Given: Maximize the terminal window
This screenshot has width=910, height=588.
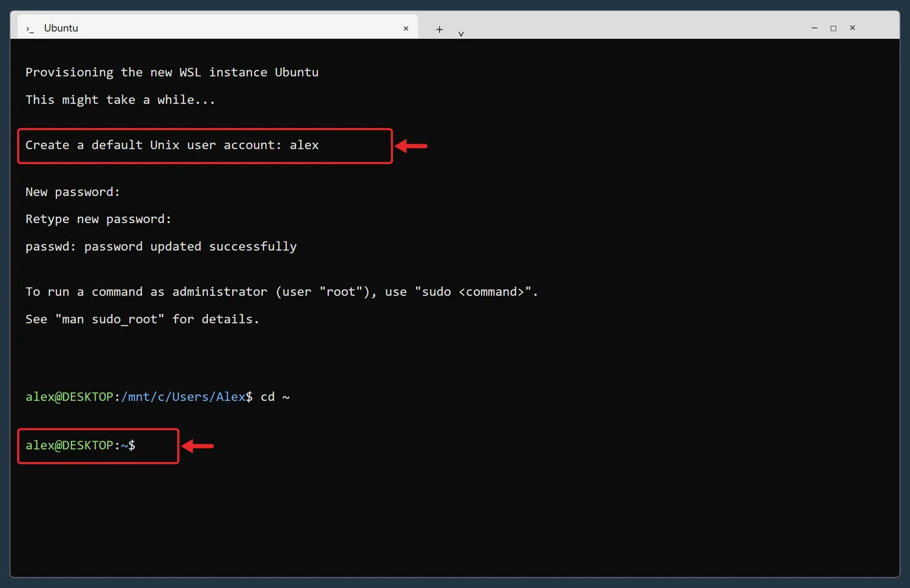Looking at the screenshot, I should coord(833,28).
